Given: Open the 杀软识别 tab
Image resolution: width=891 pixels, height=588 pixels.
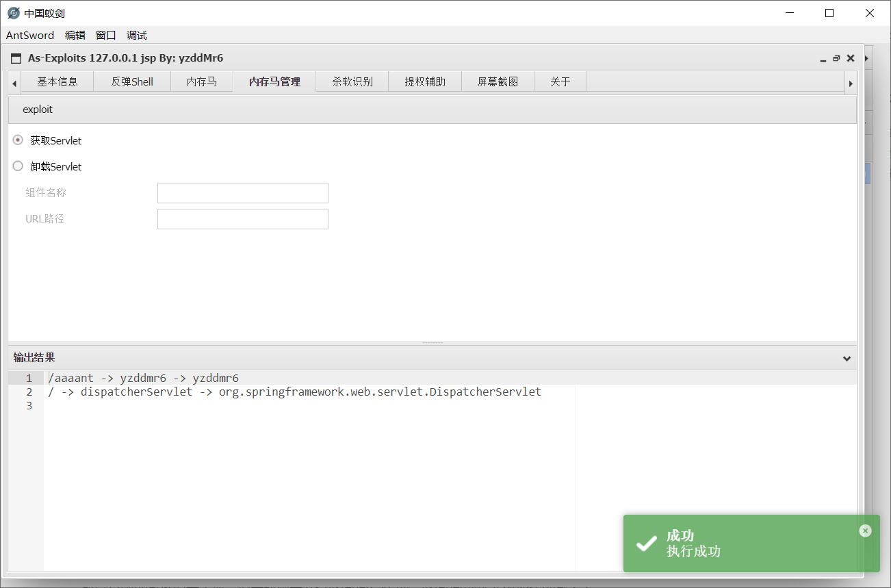Looking at the screenshot, I should tap(352, 81).
